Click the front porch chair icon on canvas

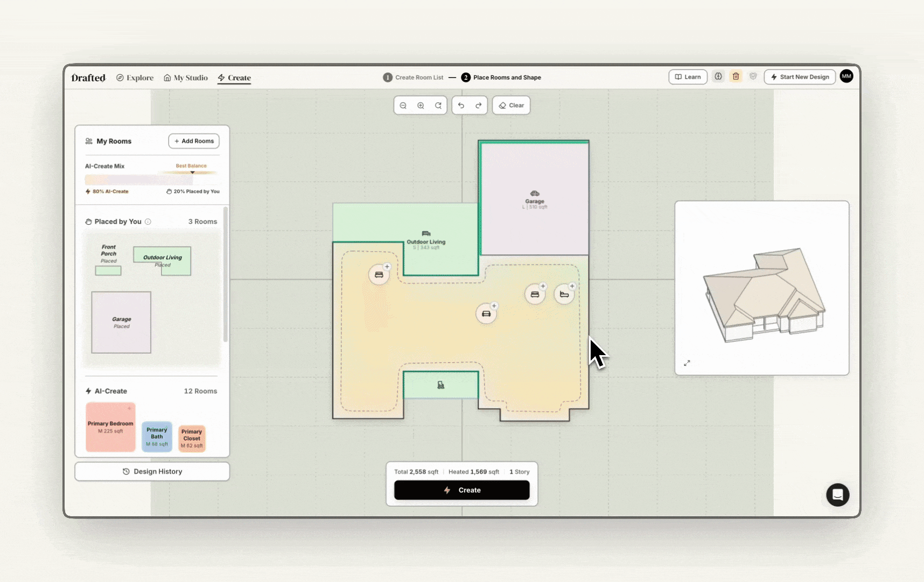[441, 385]
